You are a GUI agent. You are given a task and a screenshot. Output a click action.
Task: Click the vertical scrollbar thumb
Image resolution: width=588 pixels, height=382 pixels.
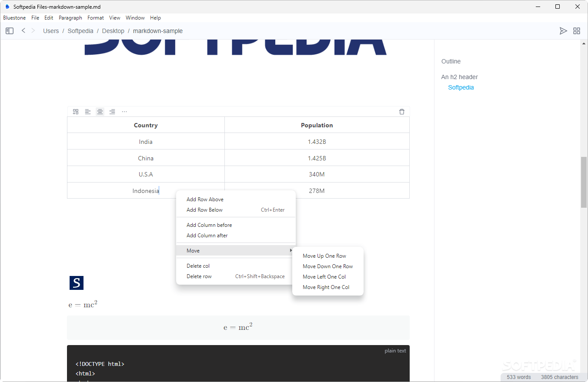tap(584, 182)
